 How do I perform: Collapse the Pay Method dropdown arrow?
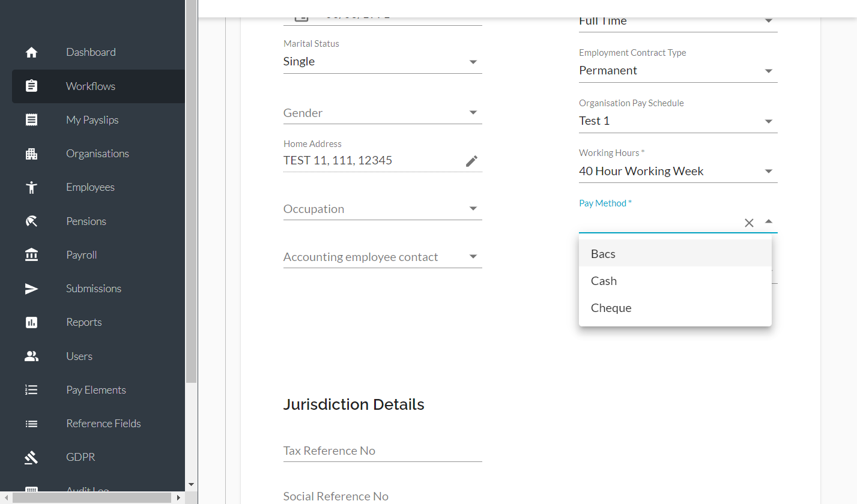[x=769, y=221]
